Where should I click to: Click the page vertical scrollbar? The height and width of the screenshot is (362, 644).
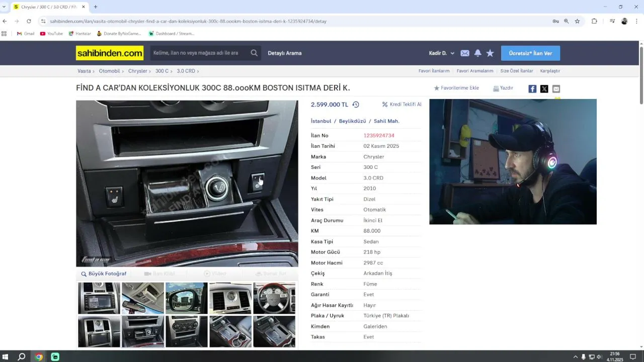point(641,75)
